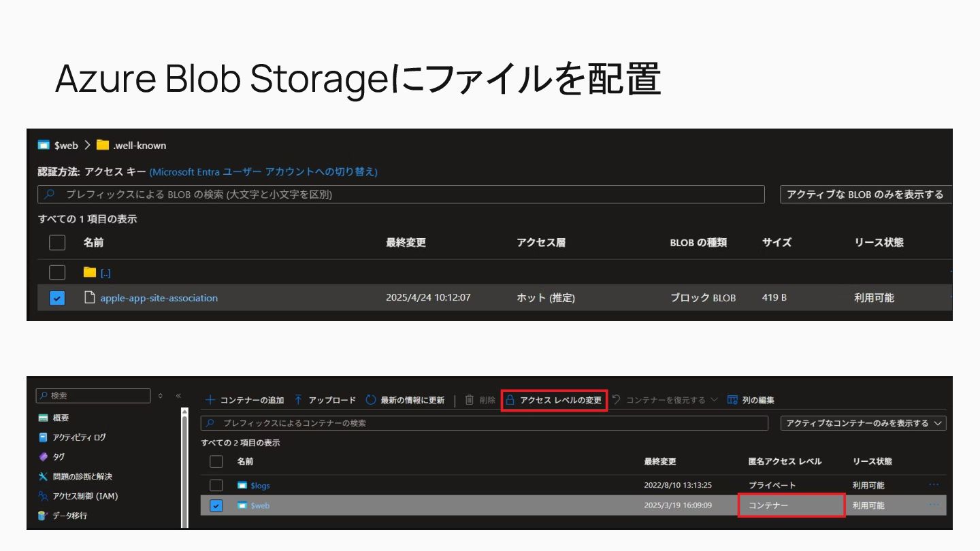Toggle select-all checkbox in container list header

click(216, 461)
